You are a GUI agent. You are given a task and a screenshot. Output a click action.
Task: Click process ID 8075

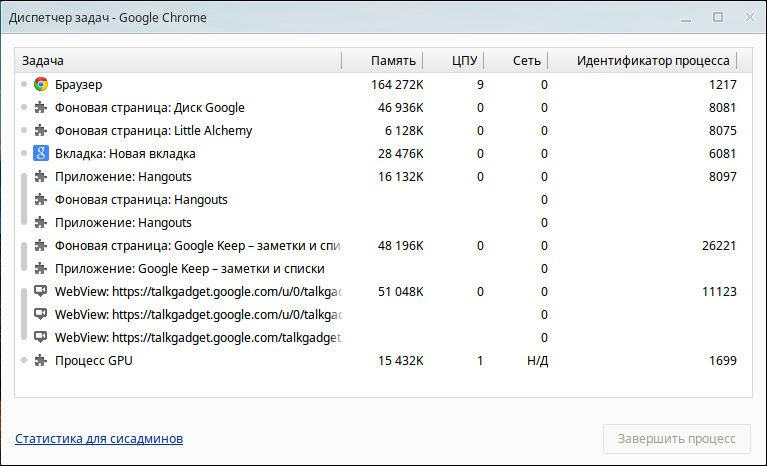click(x=722, y=131)
